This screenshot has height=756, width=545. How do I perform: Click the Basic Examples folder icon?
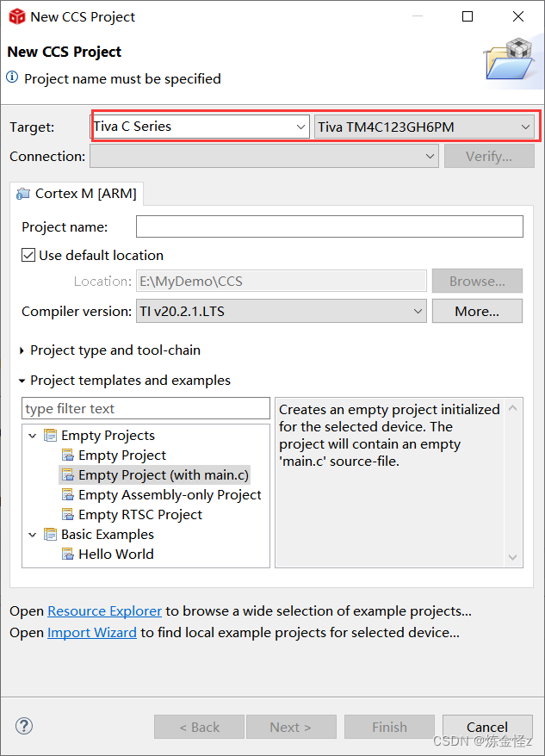50,534
